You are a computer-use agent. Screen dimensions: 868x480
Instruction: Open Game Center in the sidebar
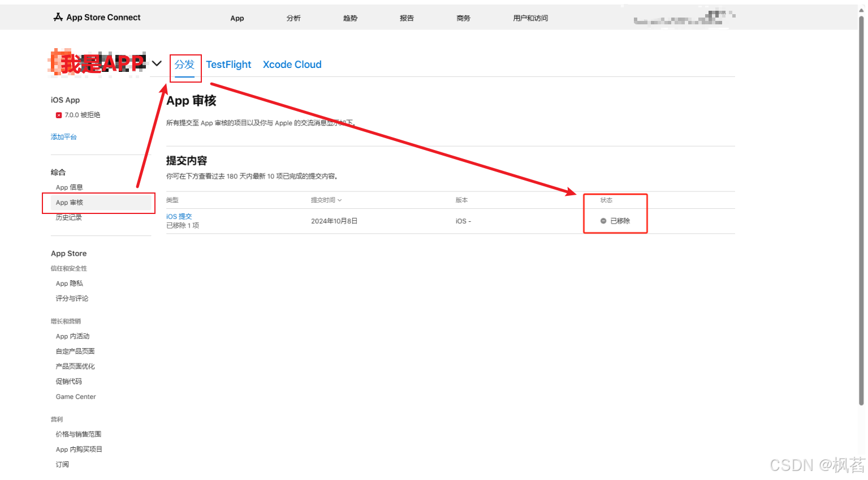click(x=76, y=397)
